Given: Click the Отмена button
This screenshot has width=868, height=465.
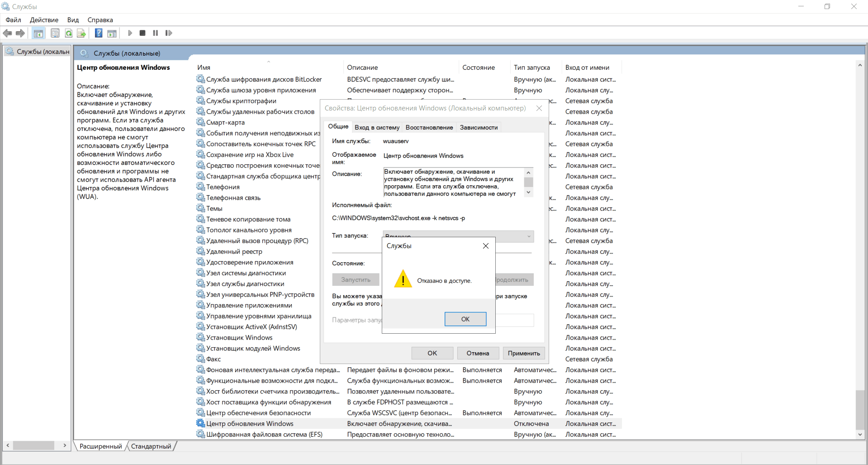Looking at the screenshot, I should click(x=478, y=353).
